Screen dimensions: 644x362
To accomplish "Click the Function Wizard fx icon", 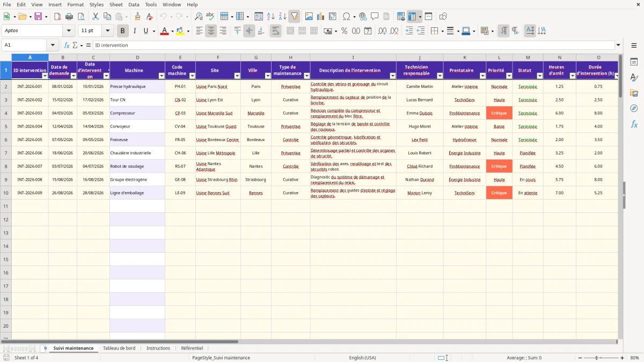I will tap(67, 45).
